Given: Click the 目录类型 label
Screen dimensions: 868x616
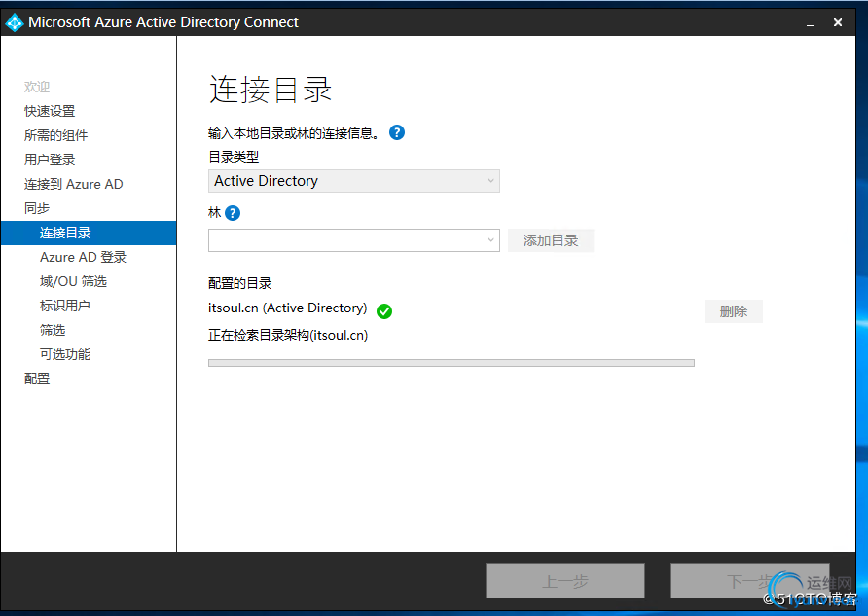Looking at the screenshot, I should [234, 158].
